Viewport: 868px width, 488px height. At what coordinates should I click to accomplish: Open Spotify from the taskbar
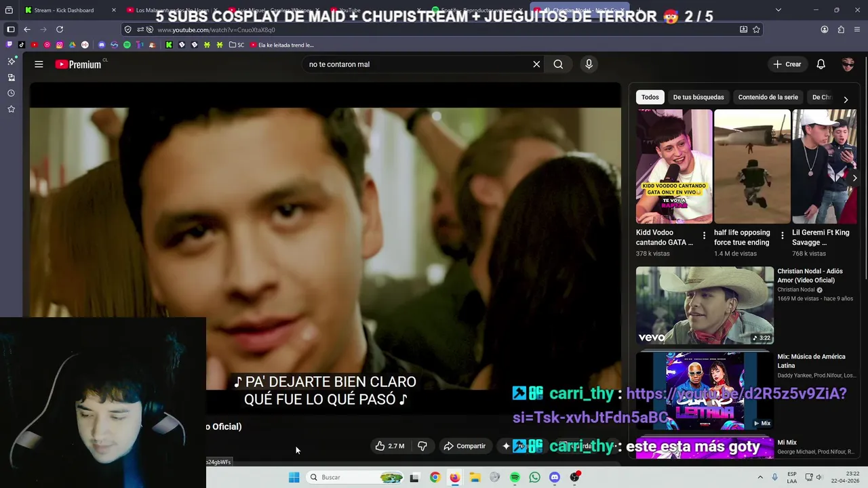515,477
